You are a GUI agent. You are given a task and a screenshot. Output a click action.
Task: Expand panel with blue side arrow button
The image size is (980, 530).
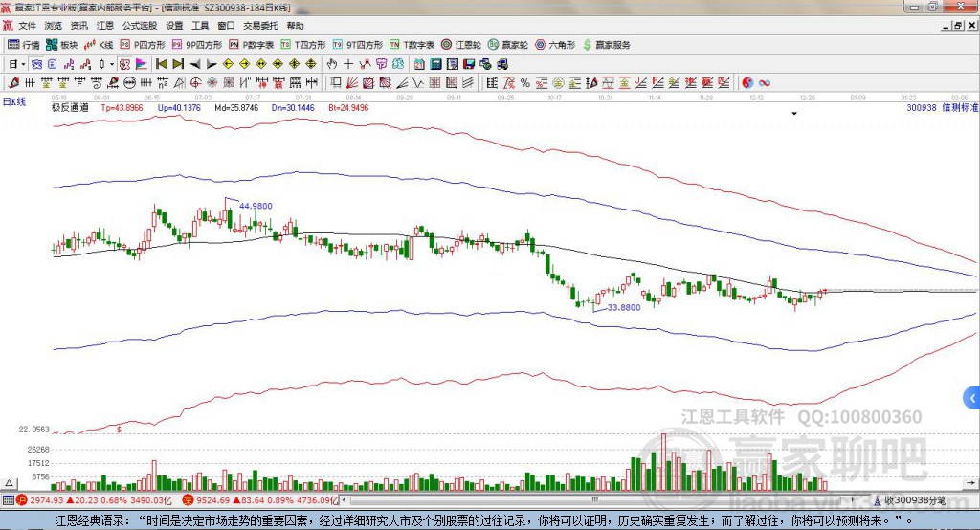coord(972,398)
